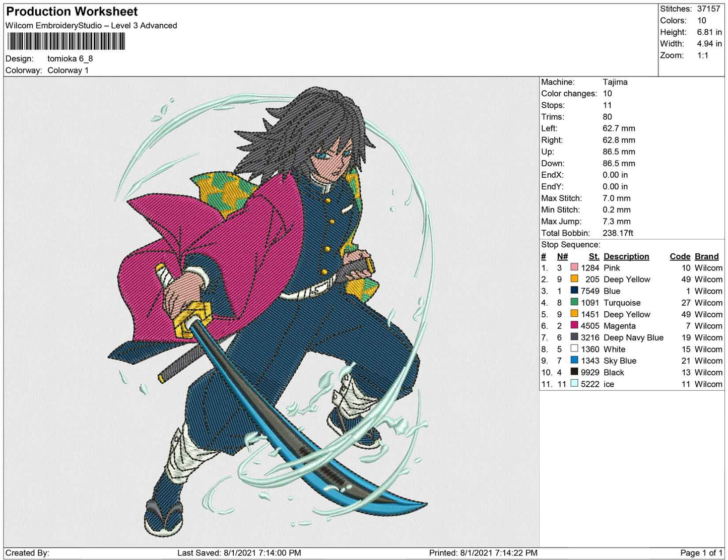Image resolution: width=728 pixels, height=560 pixels.
Task: Click the 'Pink' description text
Action: pos(612,268)
